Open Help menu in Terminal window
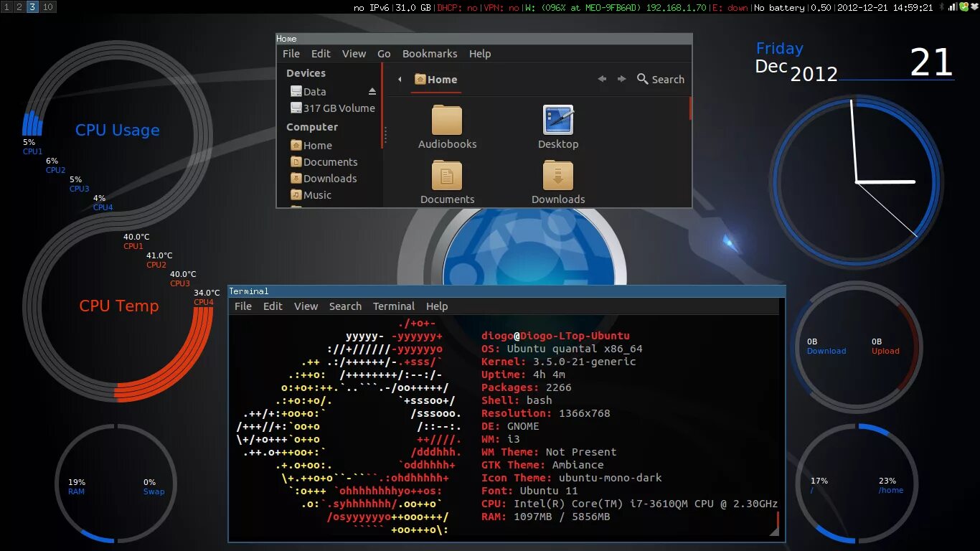 436,306
